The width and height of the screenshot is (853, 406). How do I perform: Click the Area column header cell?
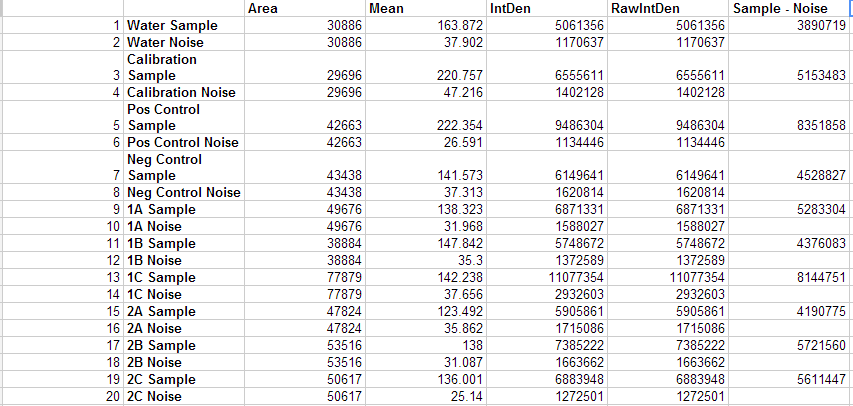(304, 8)
